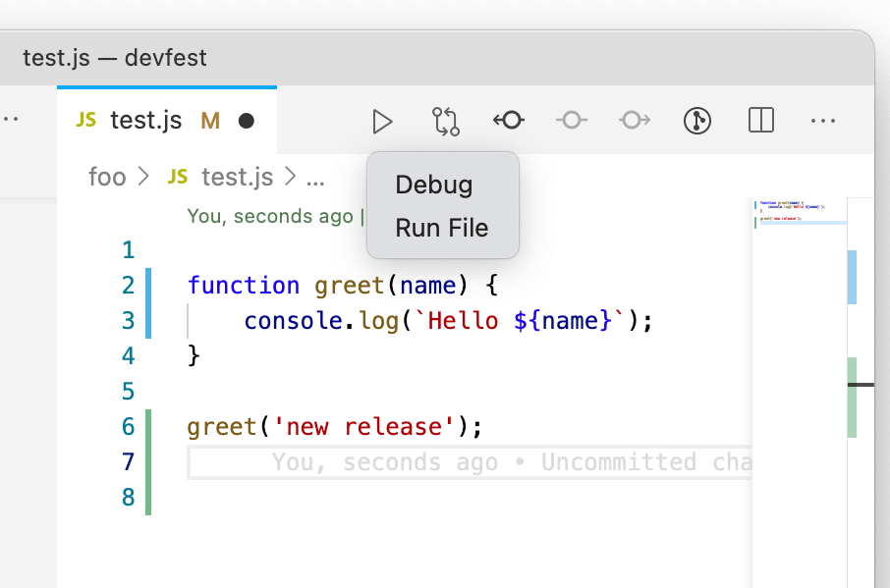Screen dimensions: 890x588
Task: Click the JS file icon in the test.js tab
Action: coord(86,120)
